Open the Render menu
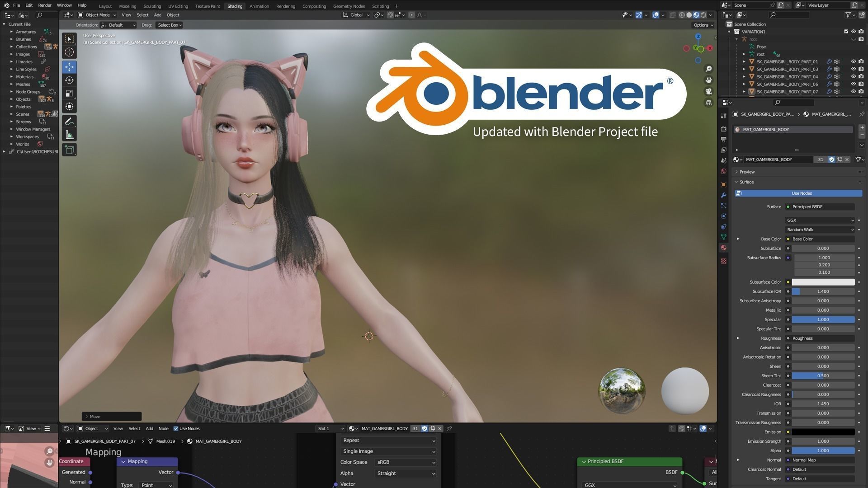The image size is (868, 488). (44, 5)
